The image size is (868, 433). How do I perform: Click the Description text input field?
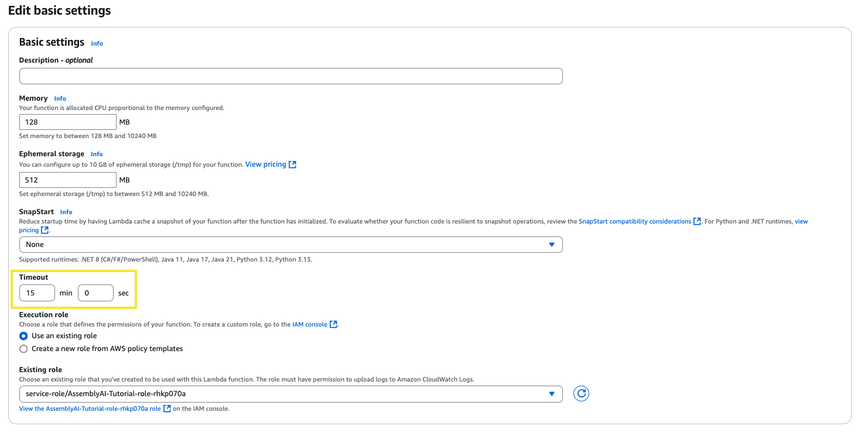click(291, 76)
